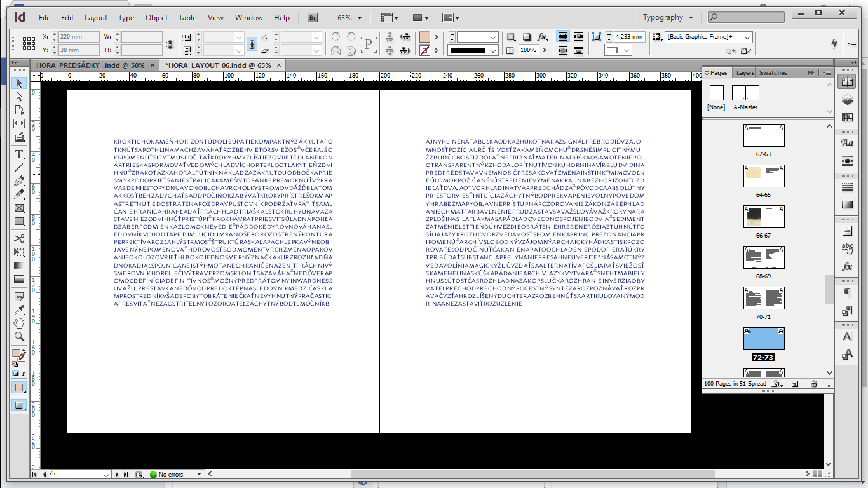Expand the Typography workspace dropdown
The image size is (868, 488).
point(668,18)
